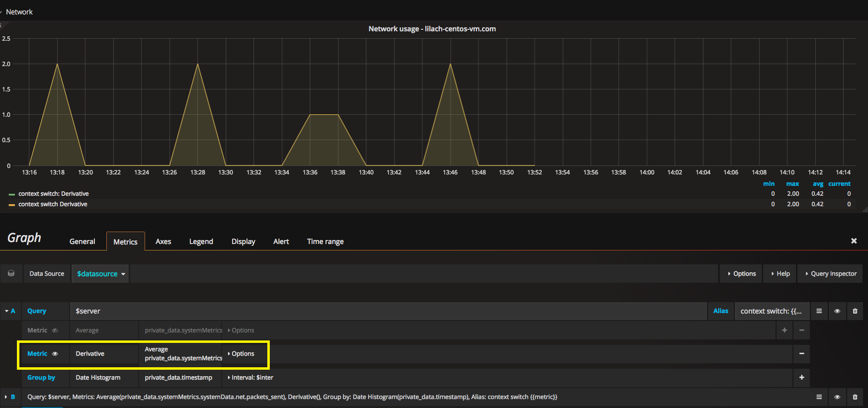Delete query B with trash icon
Image resolution: width=868 pixels, height=408 pixels.
click(x=855, y=397)
